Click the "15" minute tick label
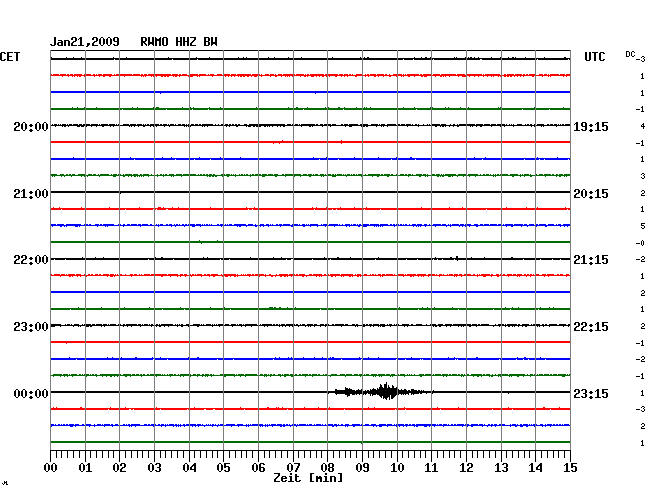 tap(570, 468)
